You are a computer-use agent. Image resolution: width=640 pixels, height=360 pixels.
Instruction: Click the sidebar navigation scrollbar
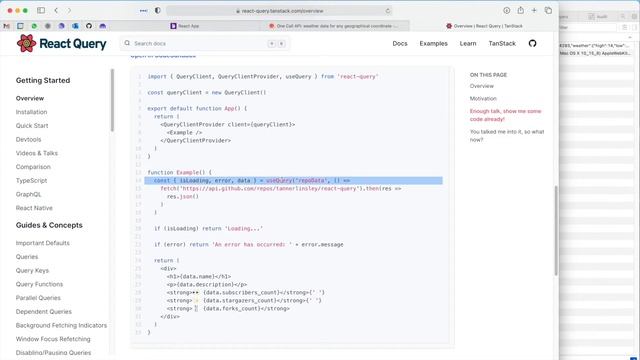tap(112, 100)
